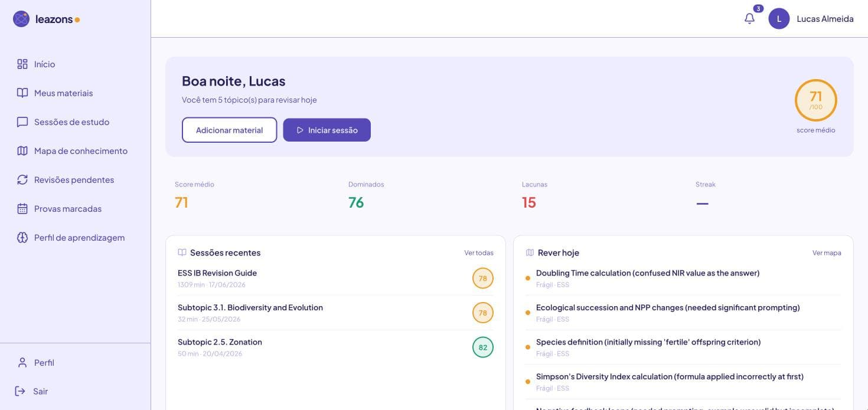Click the Perfil de aprendizagem brain icon
This screenshot has height=410, width=868.
pos(22,237)
